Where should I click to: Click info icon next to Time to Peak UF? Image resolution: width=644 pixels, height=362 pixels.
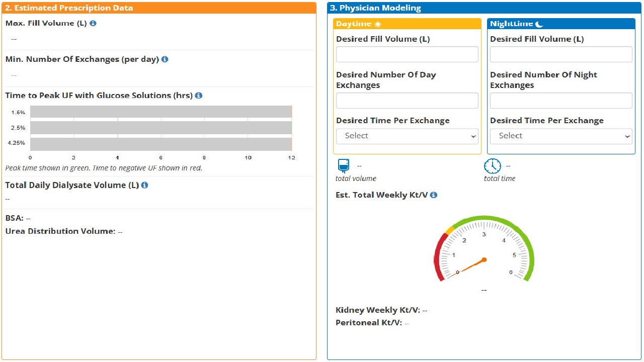point(199,96)
